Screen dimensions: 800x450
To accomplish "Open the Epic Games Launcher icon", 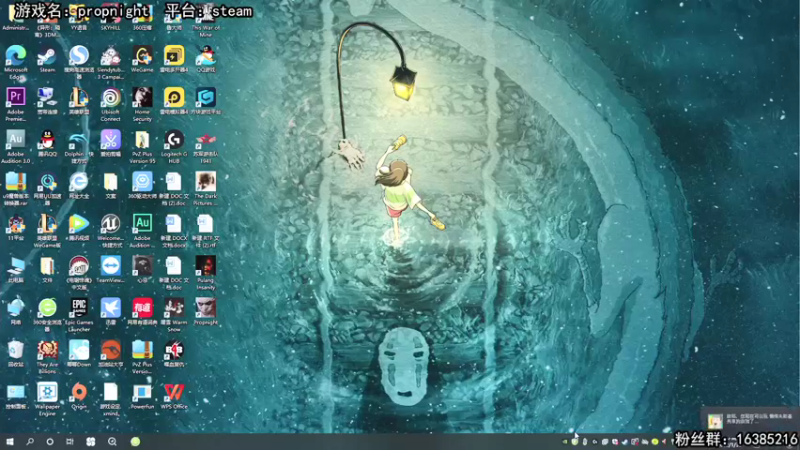I will (x=79, y=315).
